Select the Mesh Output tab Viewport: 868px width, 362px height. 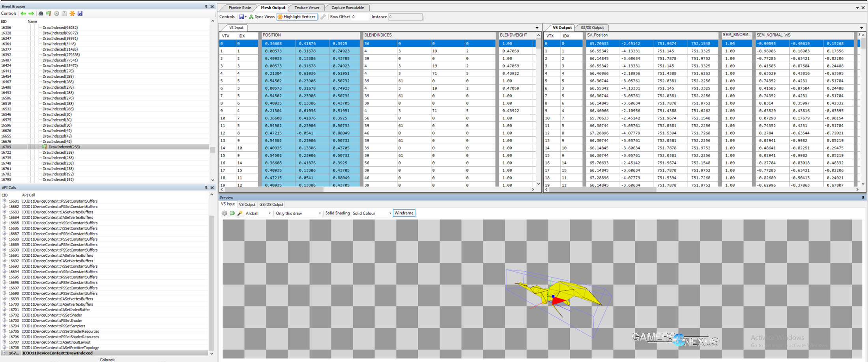(x=273, y=7)
